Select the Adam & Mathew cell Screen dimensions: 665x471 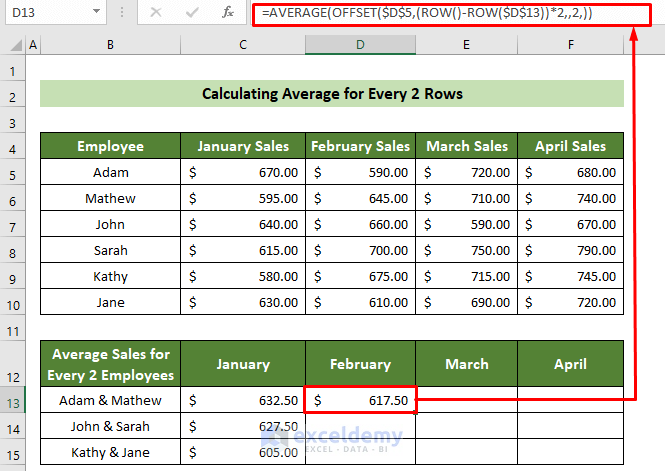coord(110,401)
